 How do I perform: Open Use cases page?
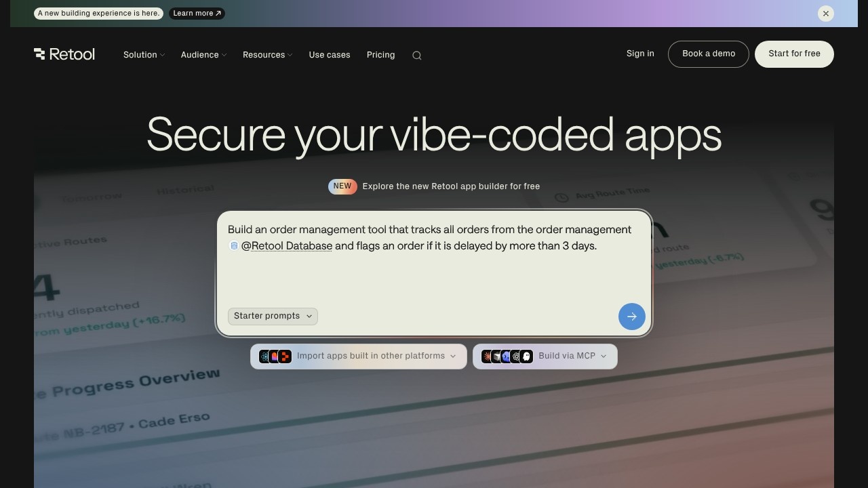coord(330,55)
